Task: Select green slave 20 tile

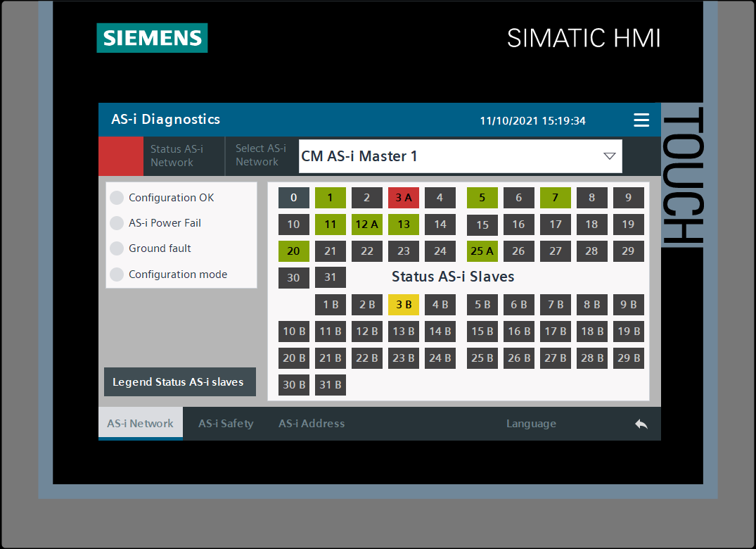Action: point(294,251)
